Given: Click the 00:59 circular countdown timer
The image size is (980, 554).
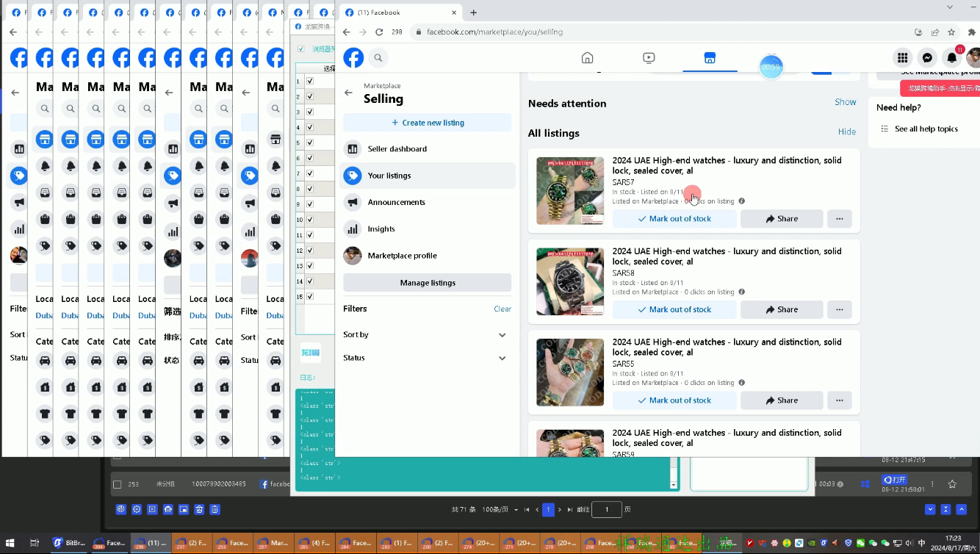Looking at the screenshot, I should [771, 66].
